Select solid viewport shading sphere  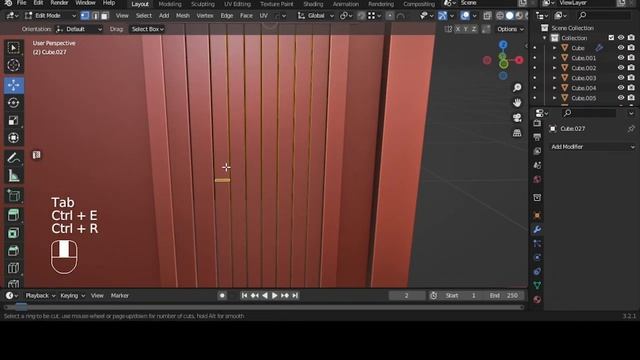tap(509, 16)
